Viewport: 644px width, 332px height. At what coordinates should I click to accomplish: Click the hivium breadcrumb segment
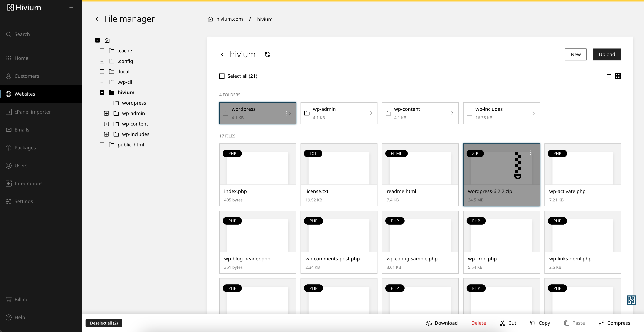click(265, 19)
